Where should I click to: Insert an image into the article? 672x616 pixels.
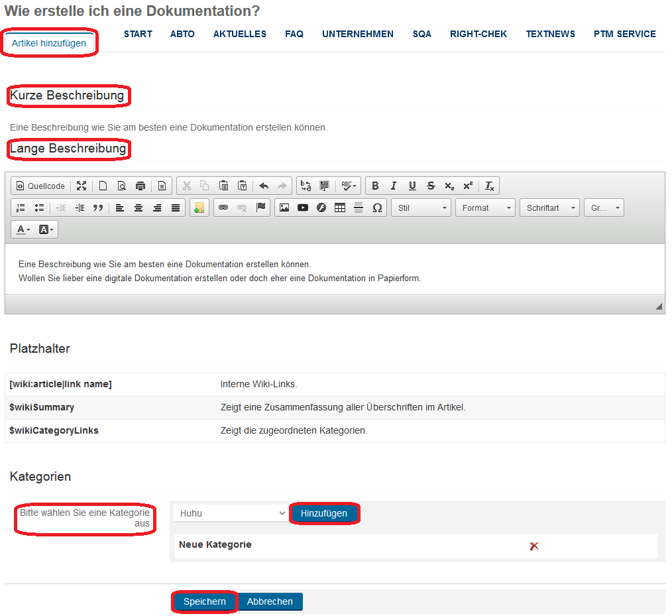[x=284, y=208]
